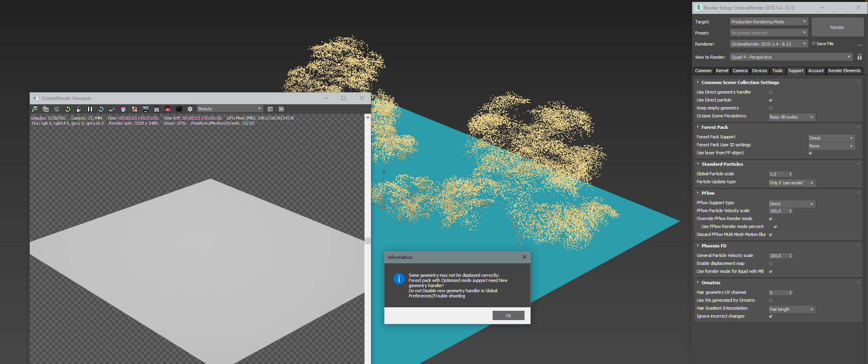Switch to the Devices tab

[x=760, y=71]
